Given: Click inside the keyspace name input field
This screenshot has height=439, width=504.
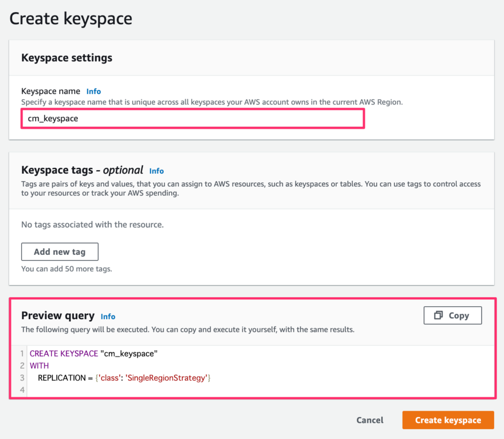Looking at the screenshot, I should (x=192, y=118).
